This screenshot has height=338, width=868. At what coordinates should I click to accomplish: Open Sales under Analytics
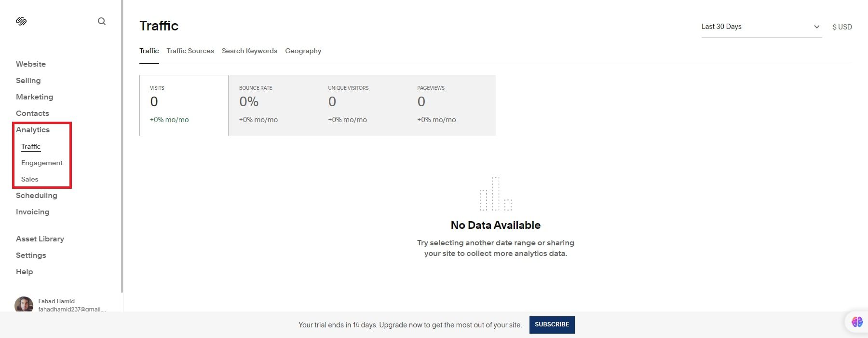pyautogui.click(x=29, y=179)
